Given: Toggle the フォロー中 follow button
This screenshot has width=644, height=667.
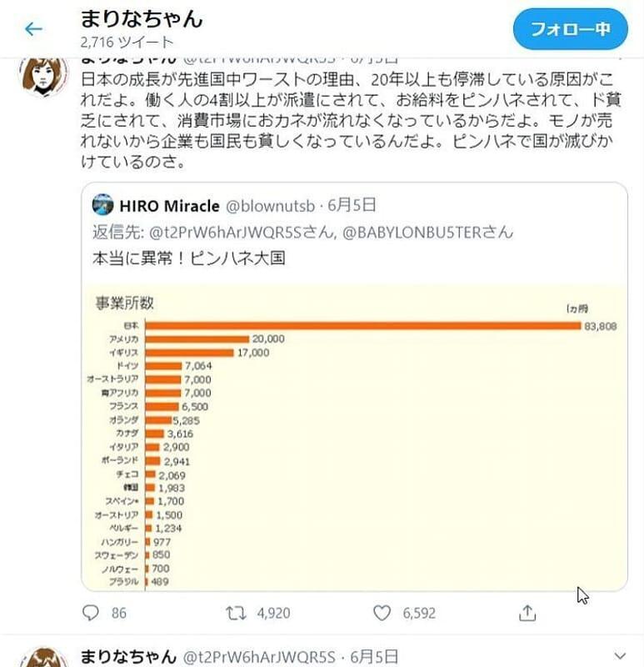Looking at the screenshot, I should [x=570, y=29].
